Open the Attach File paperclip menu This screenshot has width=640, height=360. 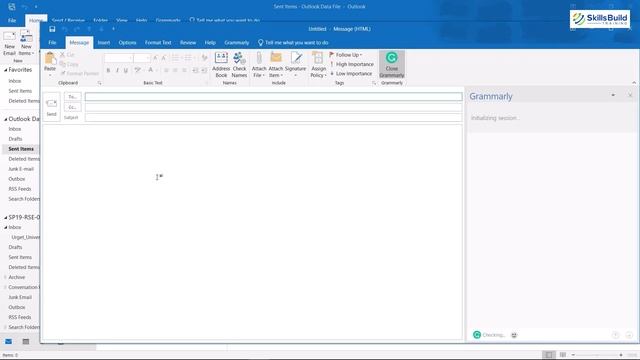(x=259, y=65)
